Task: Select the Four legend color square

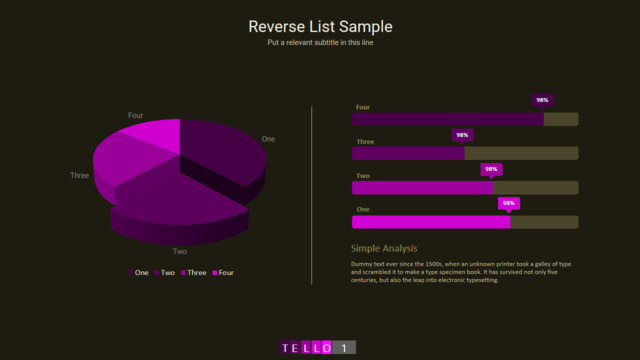Action: click(215, 273)
